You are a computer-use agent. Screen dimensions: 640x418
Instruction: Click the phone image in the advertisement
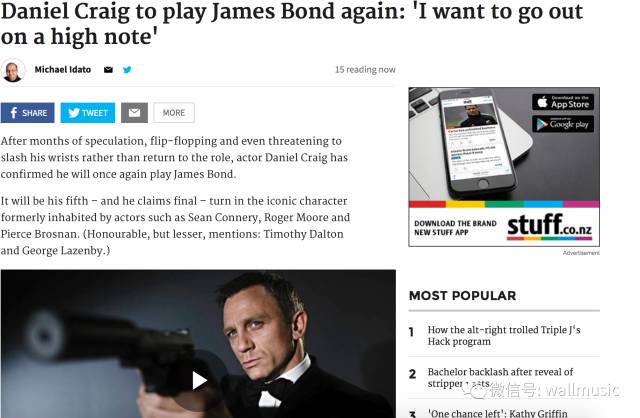pos(476,143)
